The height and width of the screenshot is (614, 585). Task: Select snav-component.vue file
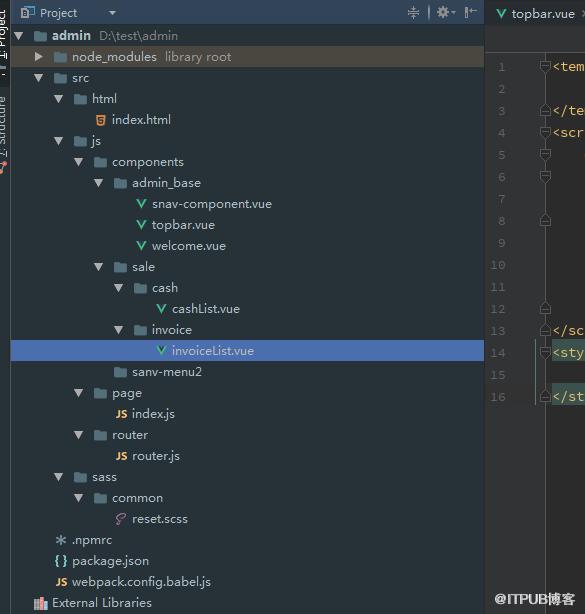pyautogui.click(x=211, y=204)
